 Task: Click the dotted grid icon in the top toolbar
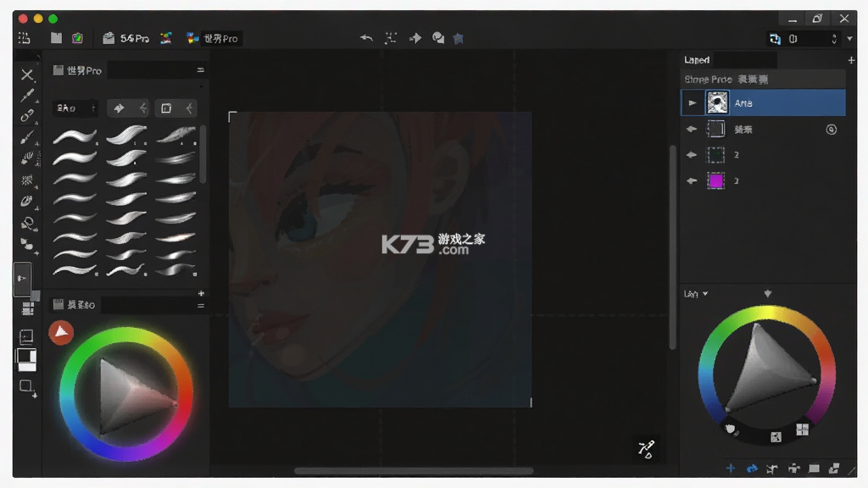(x=25, y=38)
